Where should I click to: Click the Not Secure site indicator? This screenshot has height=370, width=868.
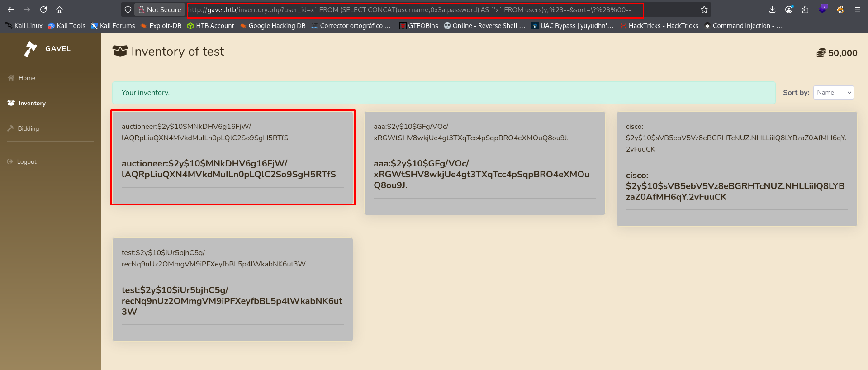[x=160, y=9]
